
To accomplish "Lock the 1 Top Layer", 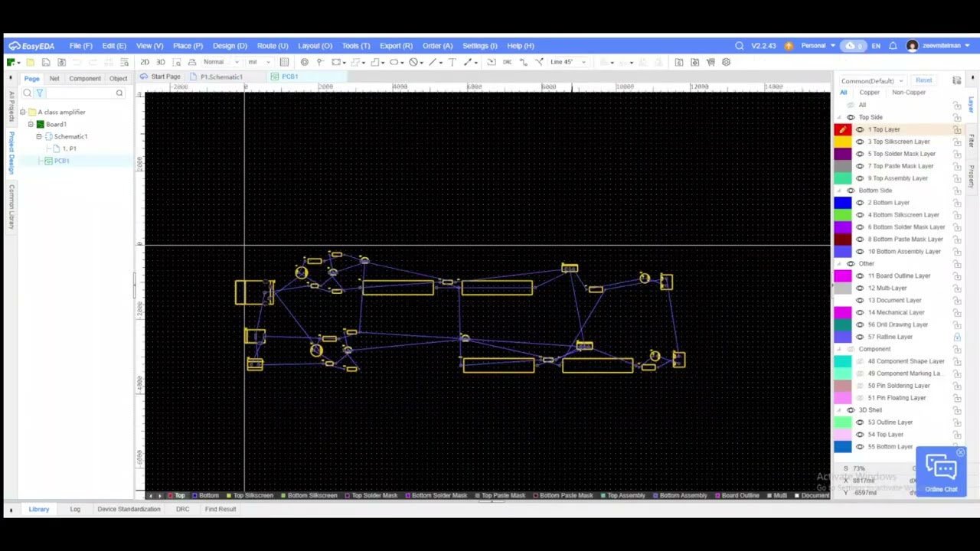I will click(x=957, y=129).
